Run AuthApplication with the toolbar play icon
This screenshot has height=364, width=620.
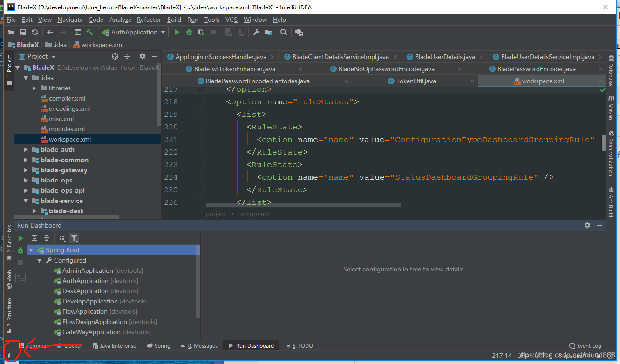point(177,32)
